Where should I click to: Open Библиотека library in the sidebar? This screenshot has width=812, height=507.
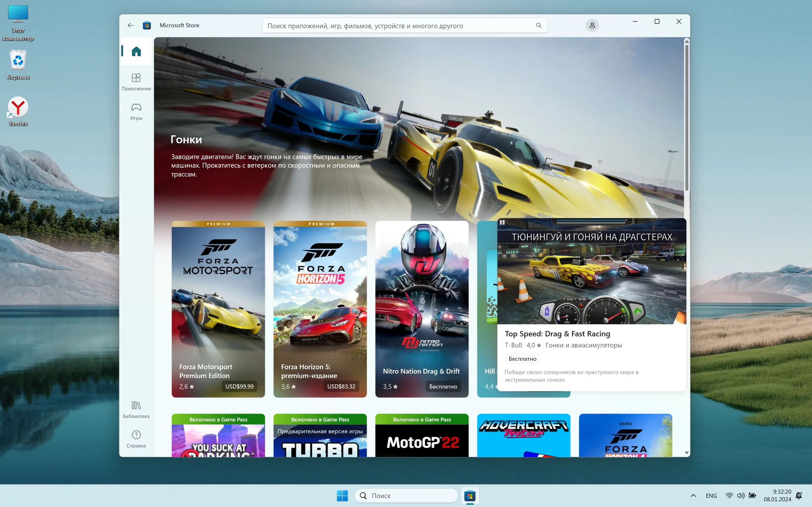(x=136, y=409)
